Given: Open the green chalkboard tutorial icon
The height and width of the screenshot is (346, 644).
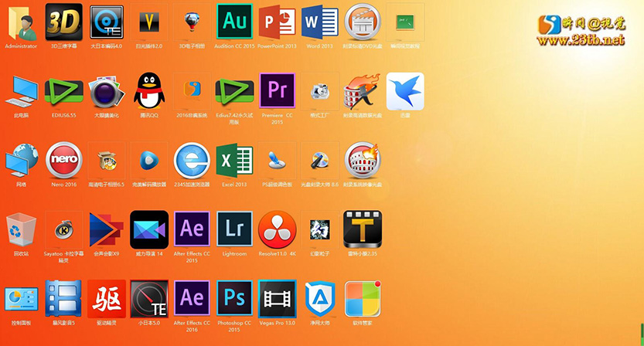Looking at the screenshot, I should point(405,22).
